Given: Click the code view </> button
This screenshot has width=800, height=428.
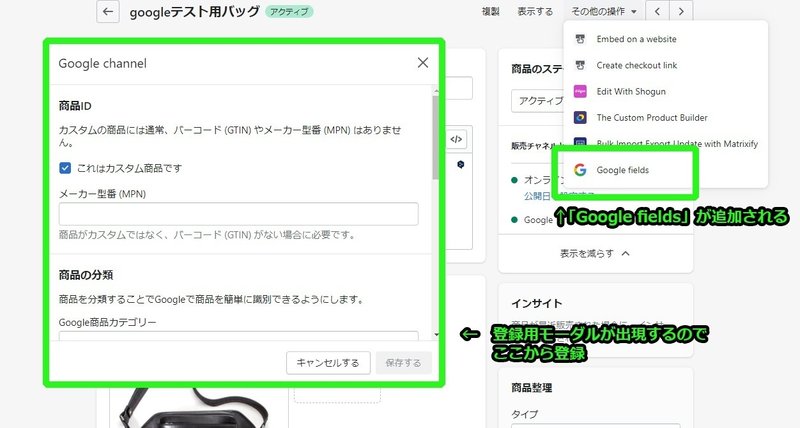Looking at the screenshot, I should [456, 139].
